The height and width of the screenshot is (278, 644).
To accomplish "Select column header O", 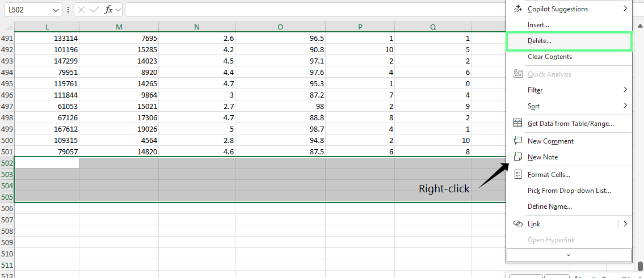I will pos(280,27).
